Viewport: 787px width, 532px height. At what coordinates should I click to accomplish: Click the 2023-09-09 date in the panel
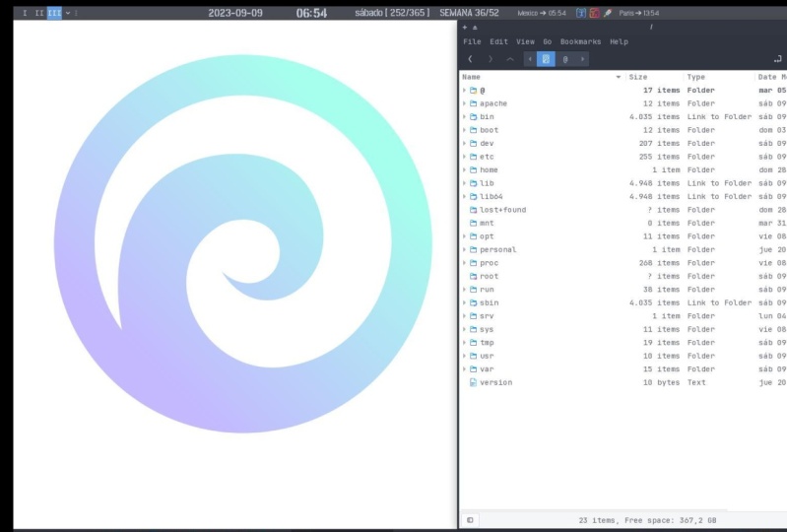pos(235,13)
